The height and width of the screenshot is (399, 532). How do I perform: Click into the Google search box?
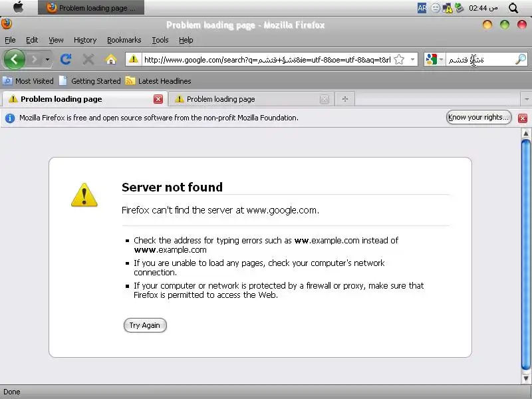pyautogui.click(x=480, y=60)
